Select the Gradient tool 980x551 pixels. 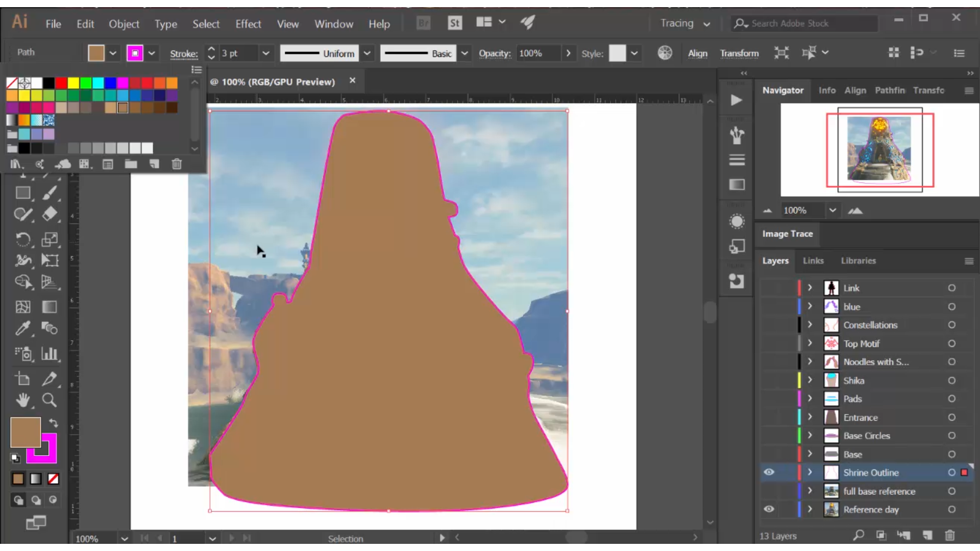[50, 307]
